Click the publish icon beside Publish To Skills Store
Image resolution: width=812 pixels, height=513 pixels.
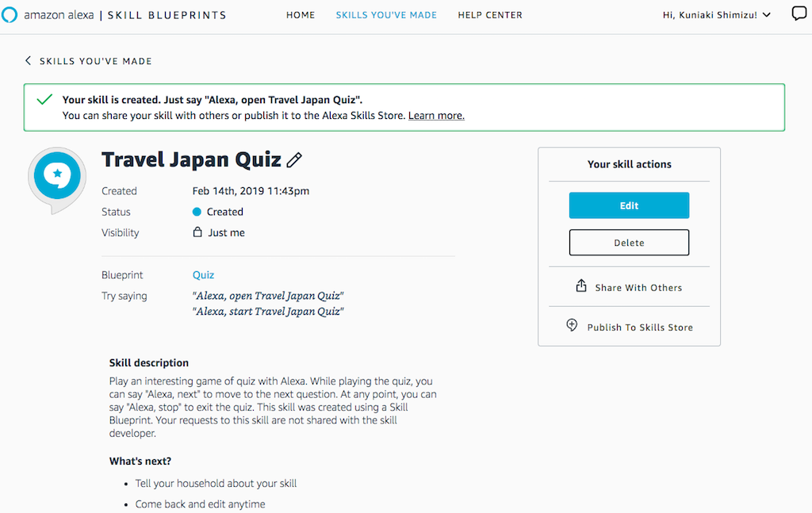pyautogui.click(x=572, y=325)
